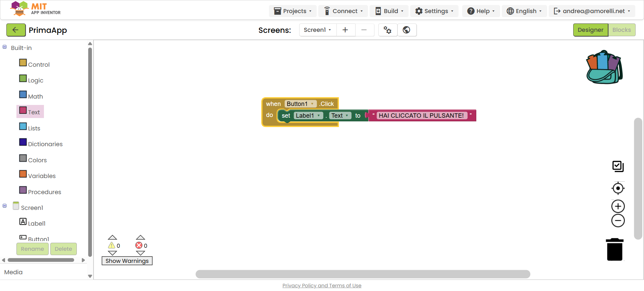Open Privacy Policy and Terms of Use link
644x291 pixels.
click(322, 286)
